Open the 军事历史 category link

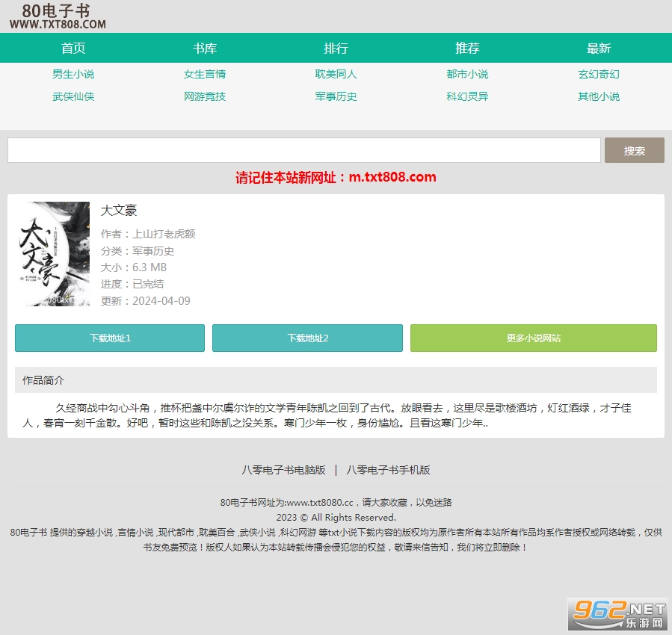coord(336,96)
